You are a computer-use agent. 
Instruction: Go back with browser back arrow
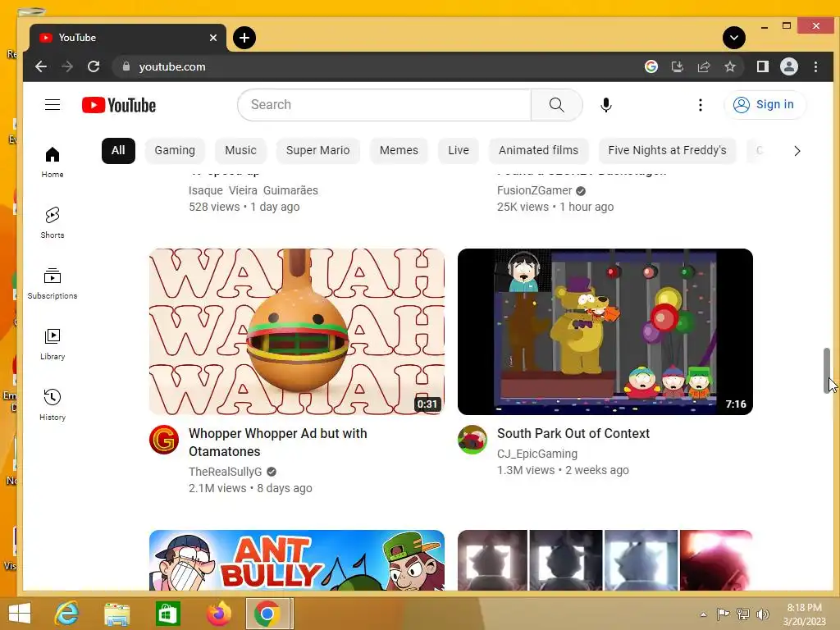click(41, 66)
